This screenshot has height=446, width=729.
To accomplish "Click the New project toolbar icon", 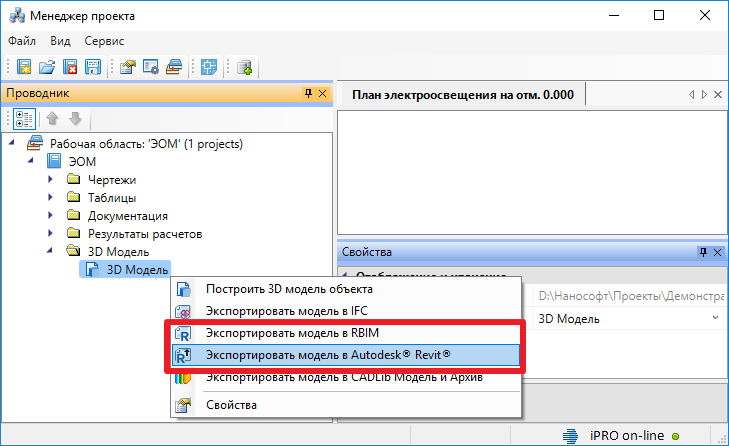I will [x=24, y=68].
